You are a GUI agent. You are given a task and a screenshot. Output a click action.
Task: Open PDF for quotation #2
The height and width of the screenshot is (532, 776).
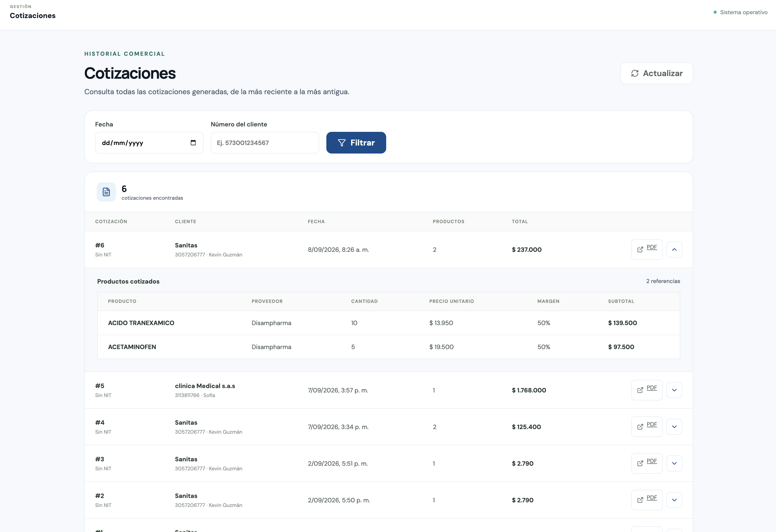[x=647, y=500]
